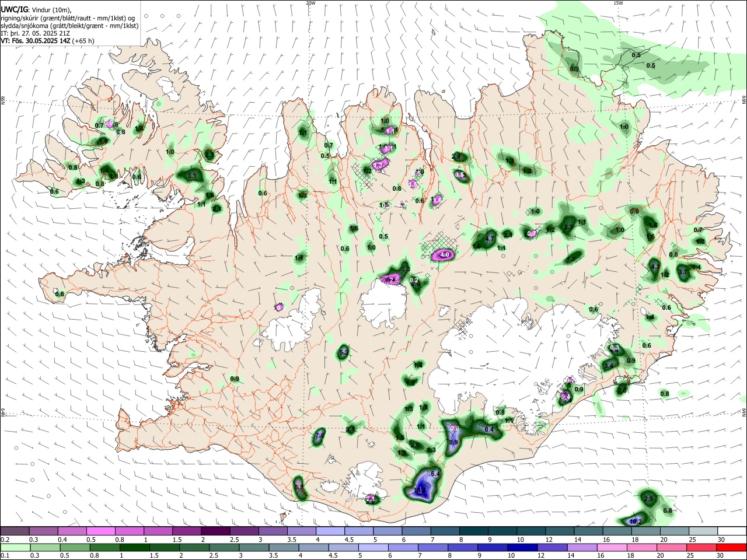The image size is (747, 560).
Task: Select the 5.3 precipitation value
Action: 344,352
